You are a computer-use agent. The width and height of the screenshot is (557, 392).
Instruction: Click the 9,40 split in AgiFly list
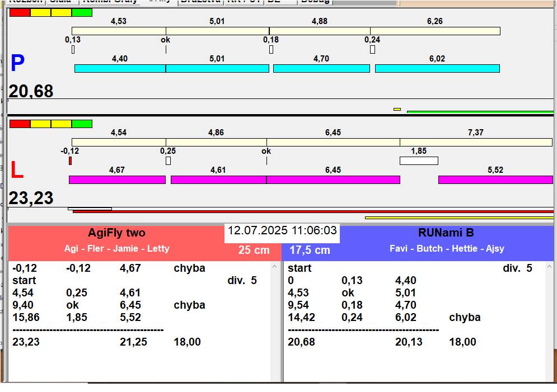pyautogui.click(x=23, y=305)
